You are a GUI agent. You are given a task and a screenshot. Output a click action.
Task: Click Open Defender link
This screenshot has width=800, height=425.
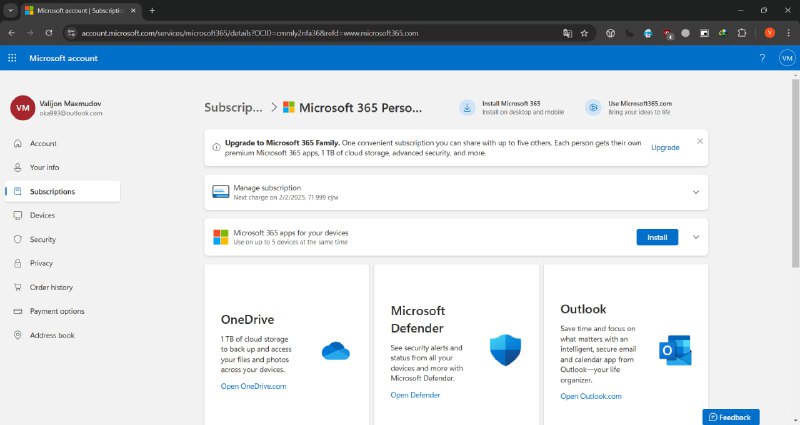[x=415, y=395]
